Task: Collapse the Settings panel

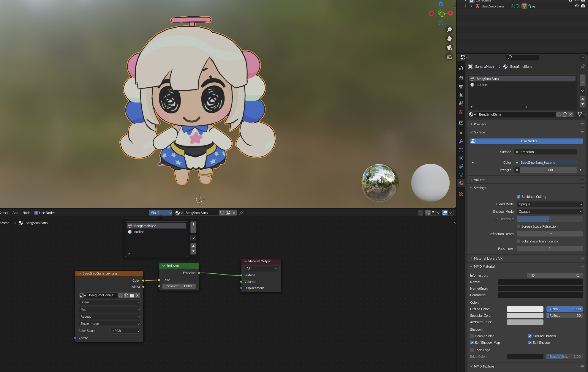Action: click(480, 188)
